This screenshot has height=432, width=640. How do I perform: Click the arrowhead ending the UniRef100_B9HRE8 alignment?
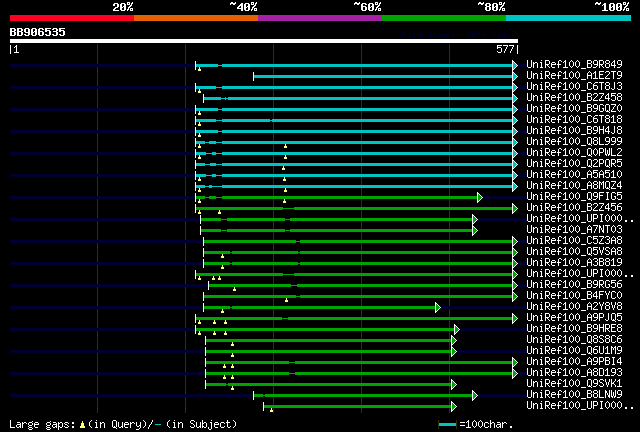click(x=457, y=330)
